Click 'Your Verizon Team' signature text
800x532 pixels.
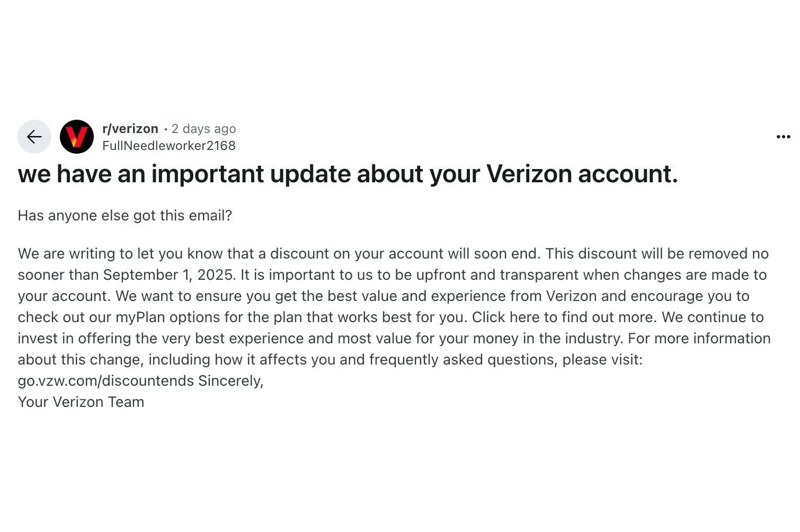coord(81,402)
